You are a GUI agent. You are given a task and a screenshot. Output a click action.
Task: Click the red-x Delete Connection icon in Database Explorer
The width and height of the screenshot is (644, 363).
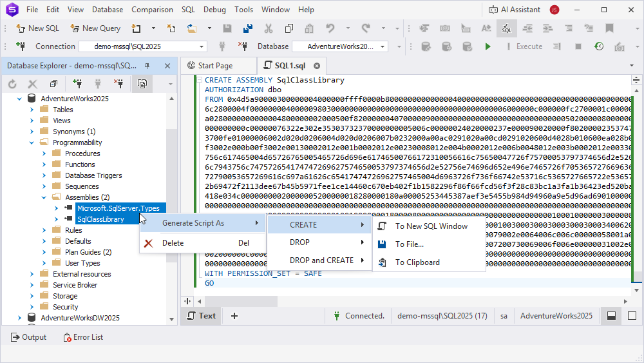click(x=118, y=84)
